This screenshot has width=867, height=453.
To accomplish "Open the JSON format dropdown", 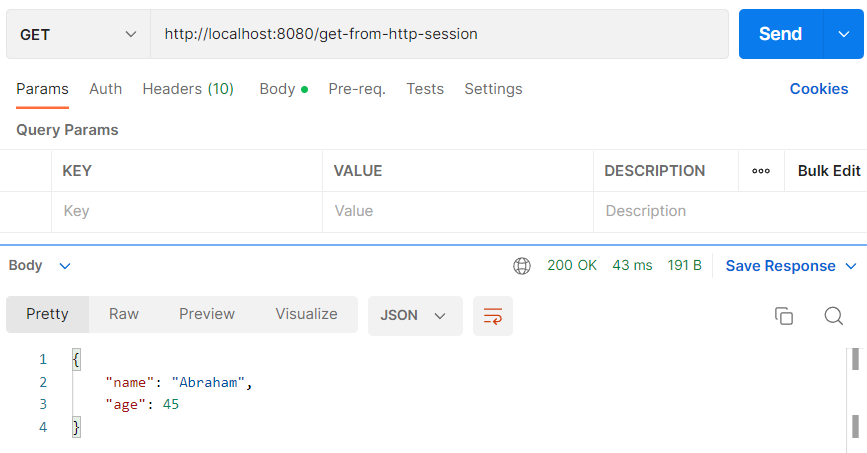I will [x=414, y=315].
